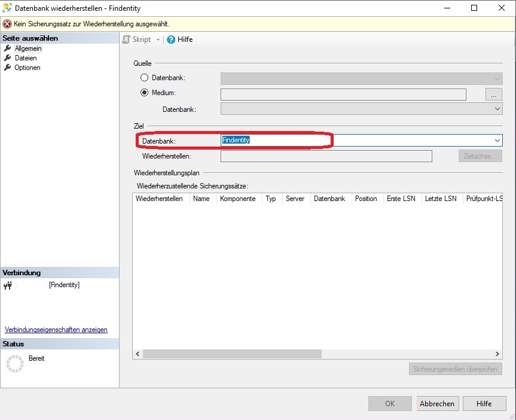Click the Datenbank column header in grid
Viewport: 516px width, 420px height.
click(x=331, y=199)
